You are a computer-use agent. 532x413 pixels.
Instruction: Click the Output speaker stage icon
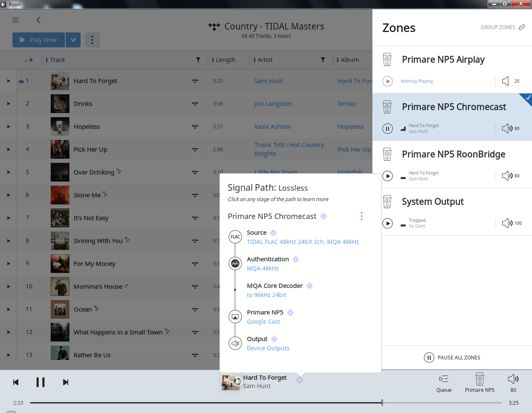click(x=235, y=343)
